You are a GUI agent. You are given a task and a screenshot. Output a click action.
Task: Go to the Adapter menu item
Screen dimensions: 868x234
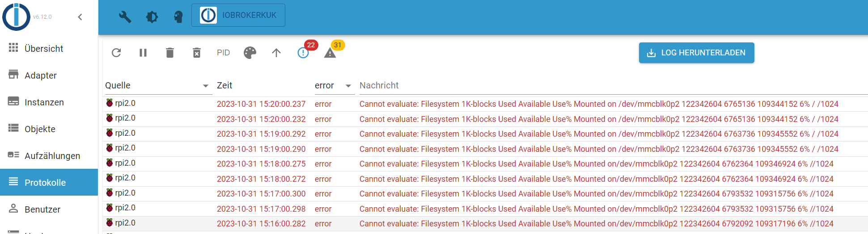pos(49,75)
